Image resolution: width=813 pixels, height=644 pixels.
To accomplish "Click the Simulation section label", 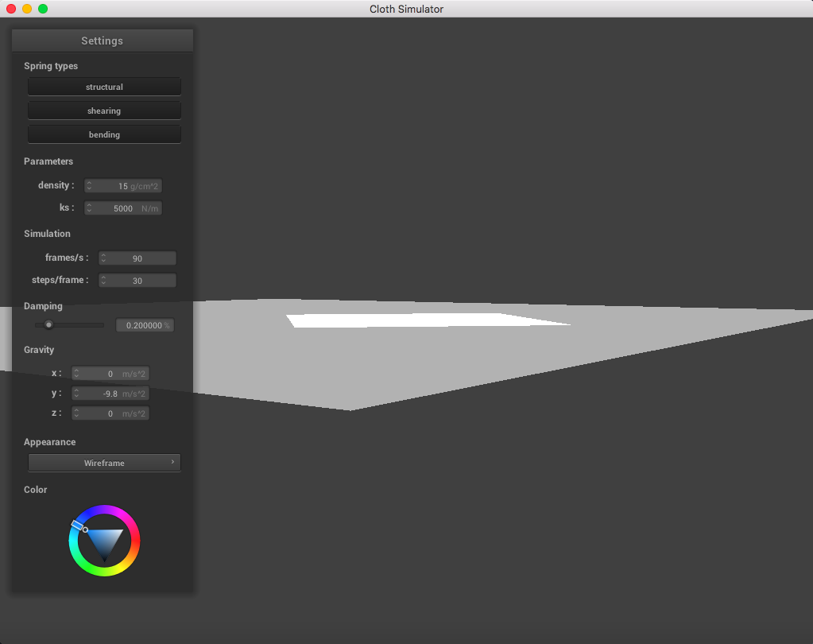I will pos(47,233).
